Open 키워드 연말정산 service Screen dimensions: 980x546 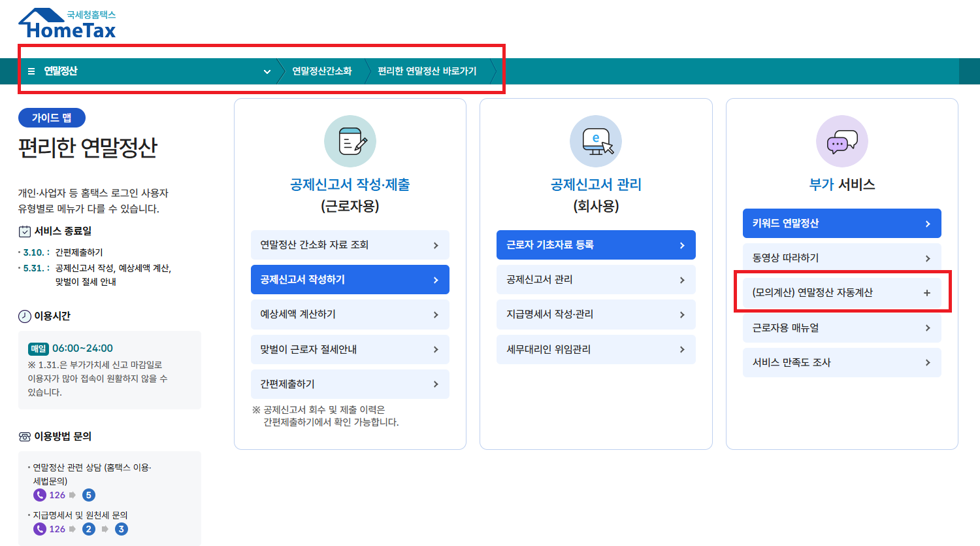(841, 223)
